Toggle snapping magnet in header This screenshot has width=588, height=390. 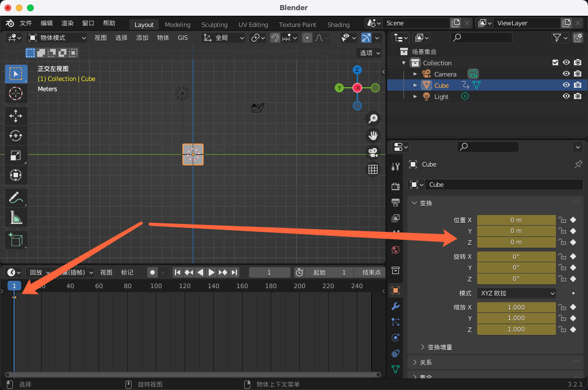275,38
